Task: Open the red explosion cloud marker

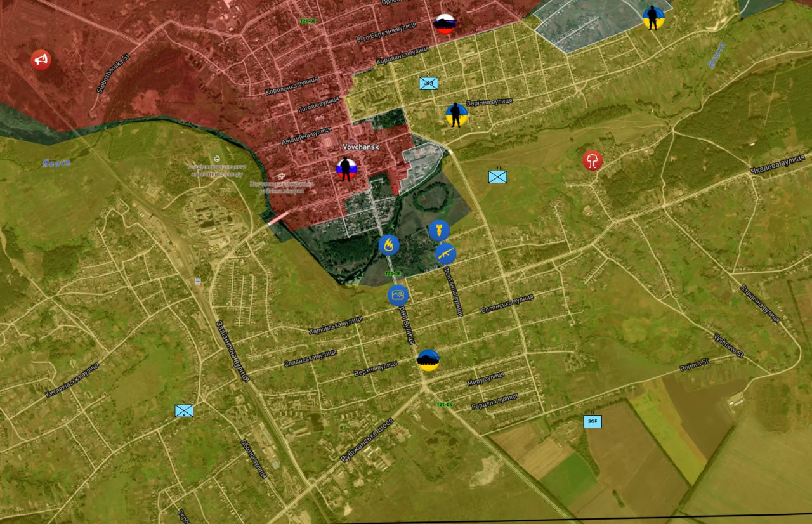Action: (x=593, y=160)
